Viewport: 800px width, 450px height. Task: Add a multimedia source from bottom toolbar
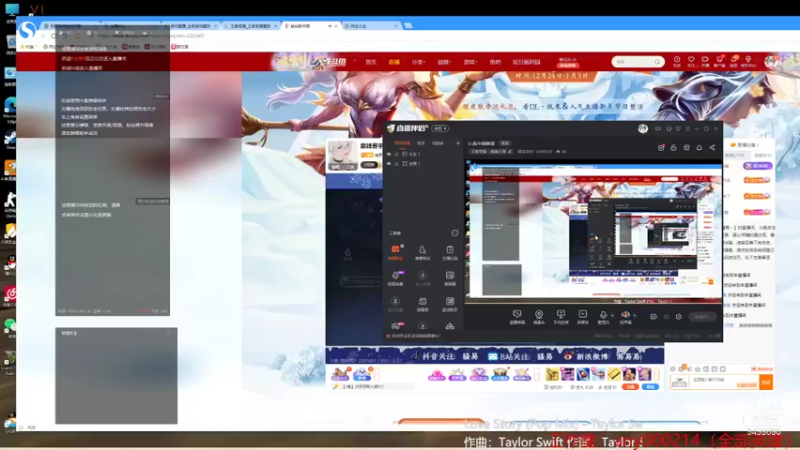coord(583,317)
